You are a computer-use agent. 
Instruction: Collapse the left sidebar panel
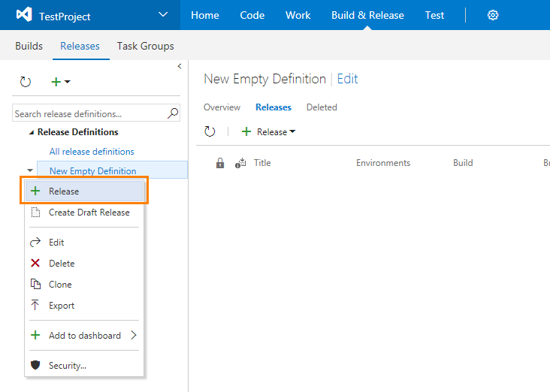[179, 67]
